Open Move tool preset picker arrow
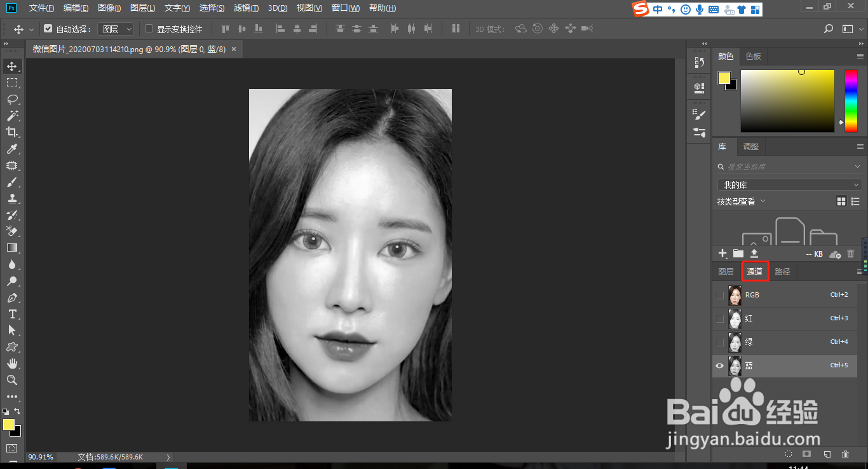This screenshot has width=868, height=469. [x=31, y=29]
